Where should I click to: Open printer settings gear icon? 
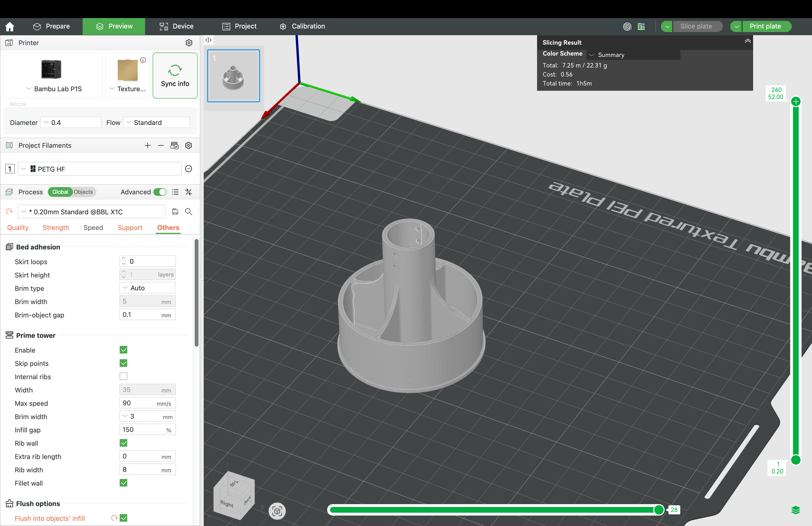coord(189,43)
